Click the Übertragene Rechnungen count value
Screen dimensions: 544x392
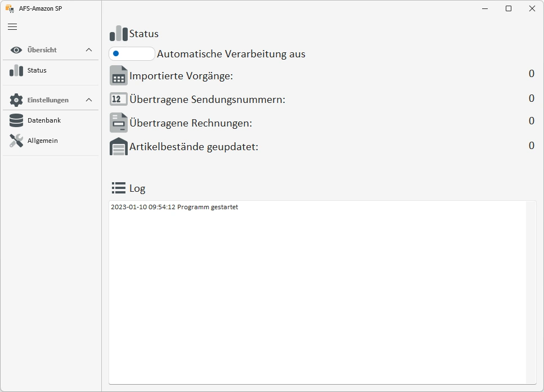(532, 121)
